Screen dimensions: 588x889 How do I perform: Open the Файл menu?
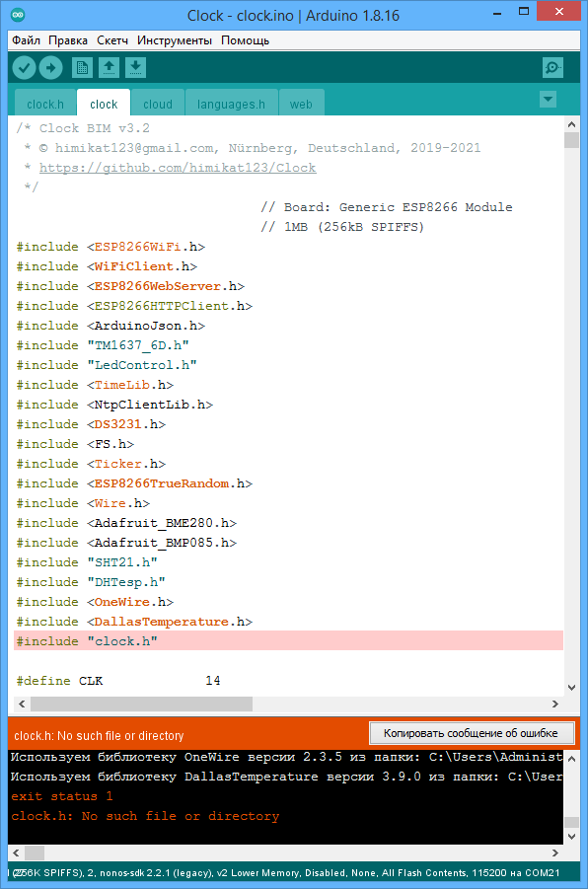[26, 40]
